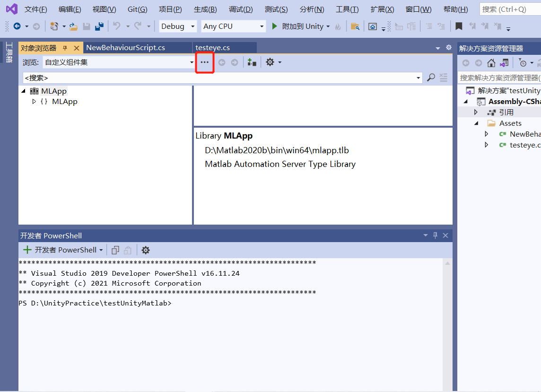Open the Debug configuration dropdown
The height and width of the screenshot is (392, 541).
[x=178, y=26]
